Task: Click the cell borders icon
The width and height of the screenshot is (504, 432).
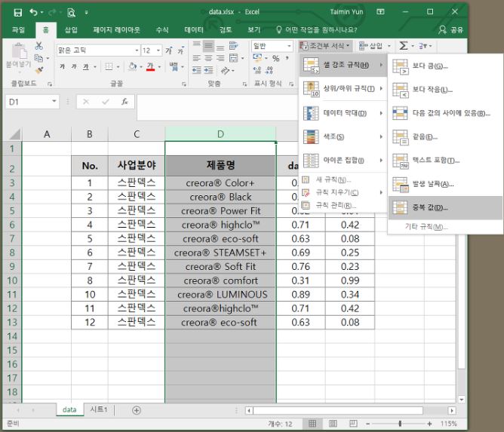Action: click(109, 66)
